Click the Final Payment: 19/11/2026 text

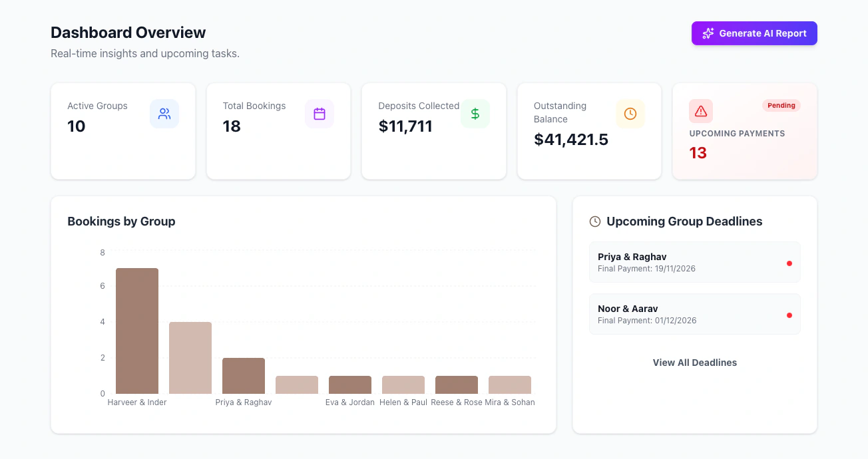[647, 269]
